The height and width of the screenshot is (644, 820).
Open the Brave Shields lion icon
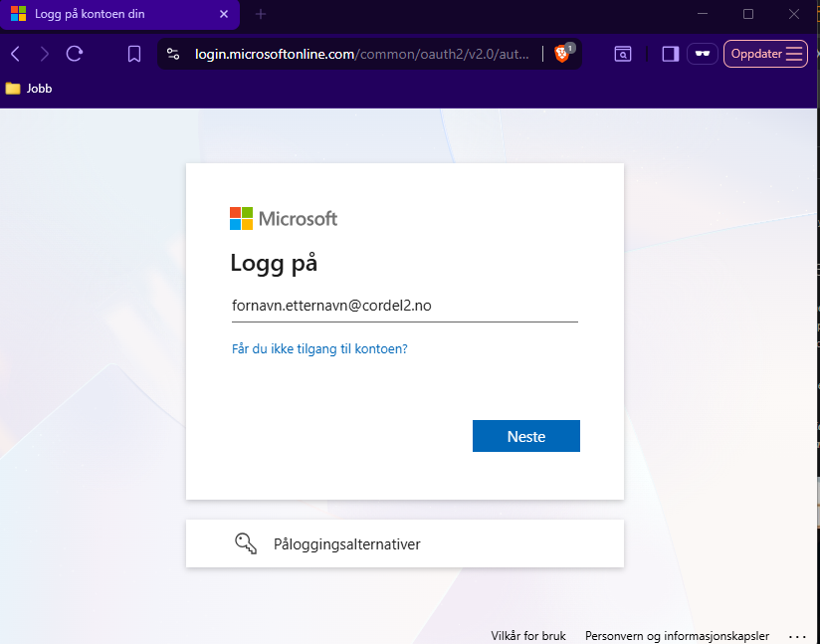click(562, 54)
